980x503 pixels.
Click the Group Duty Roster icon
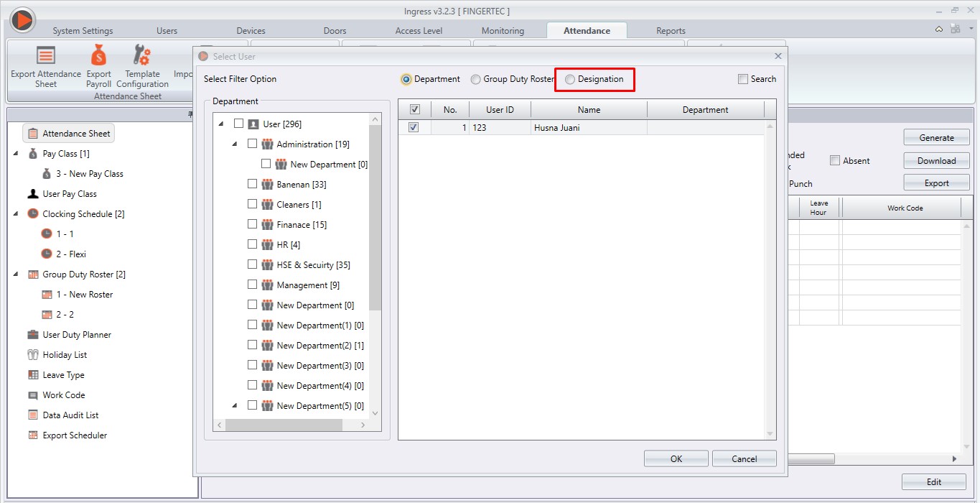[x=33, y=274]
